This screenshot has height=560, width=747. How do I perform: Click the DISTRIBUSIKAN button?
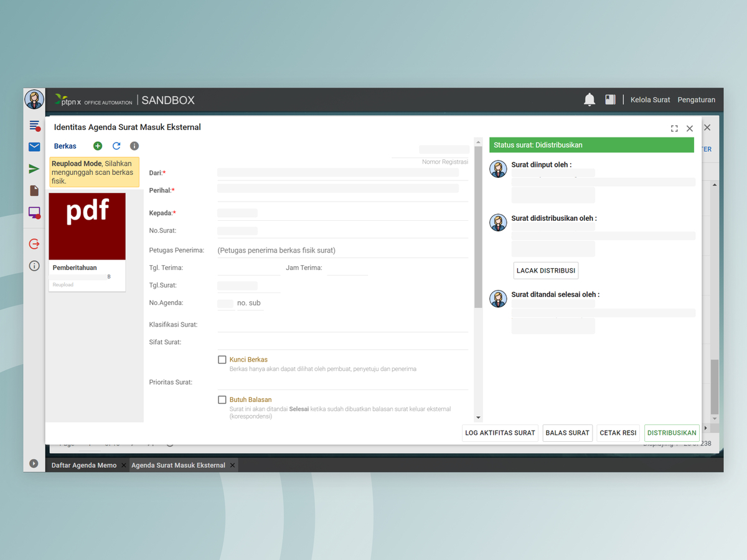click(672, 432)
